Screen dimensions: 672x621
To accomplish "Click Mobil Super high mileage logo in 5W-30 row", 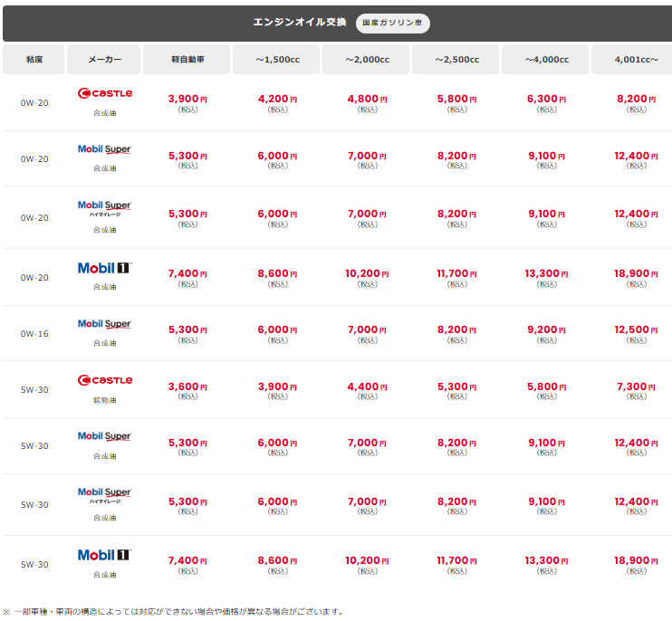I will pos(104,494).
